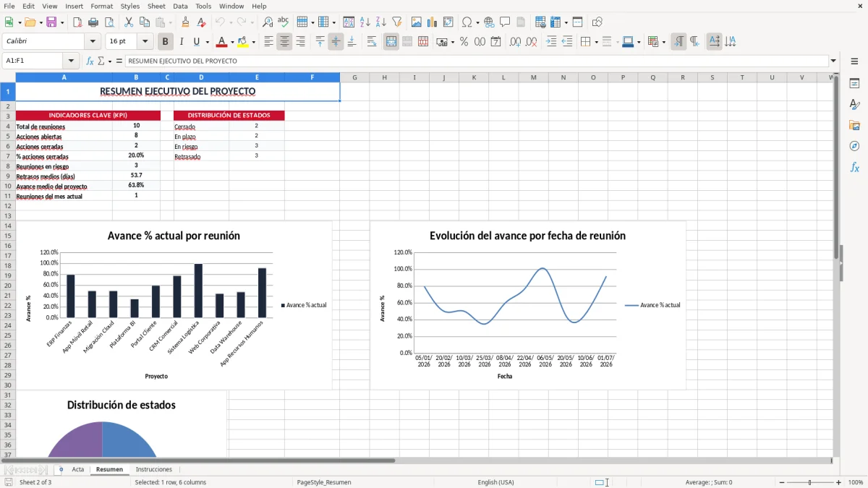Open the Styles menu
Image resolution: width=868 pixels, height=488 pixels.
[130, 6]
